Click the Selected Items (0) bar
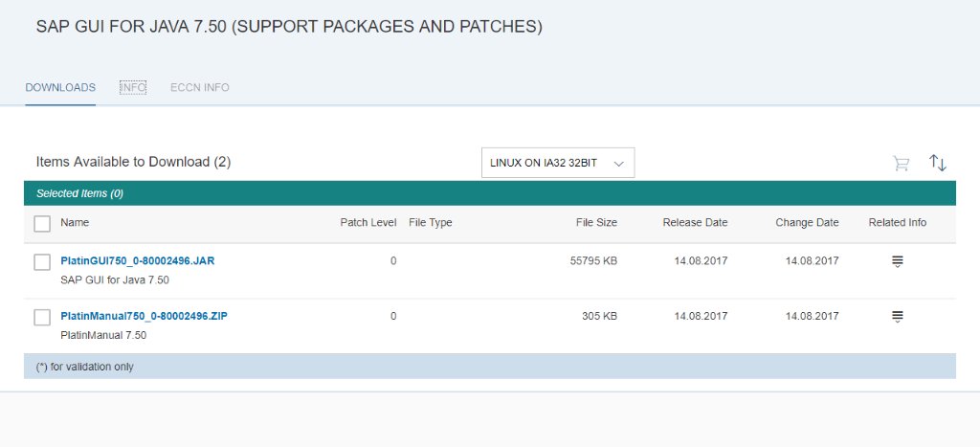This screenshot has height=447, width=980. (x=489, y=193)
